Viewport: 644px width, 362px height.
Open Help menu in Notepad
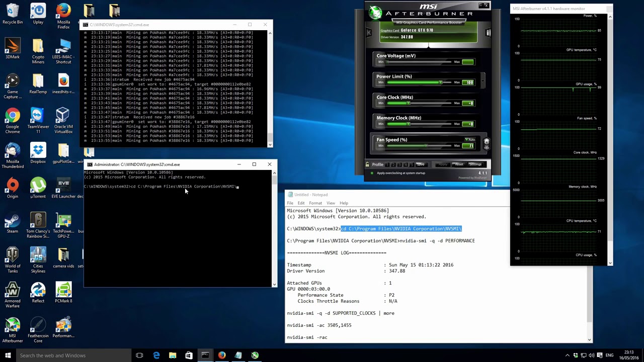coord(344,203)
